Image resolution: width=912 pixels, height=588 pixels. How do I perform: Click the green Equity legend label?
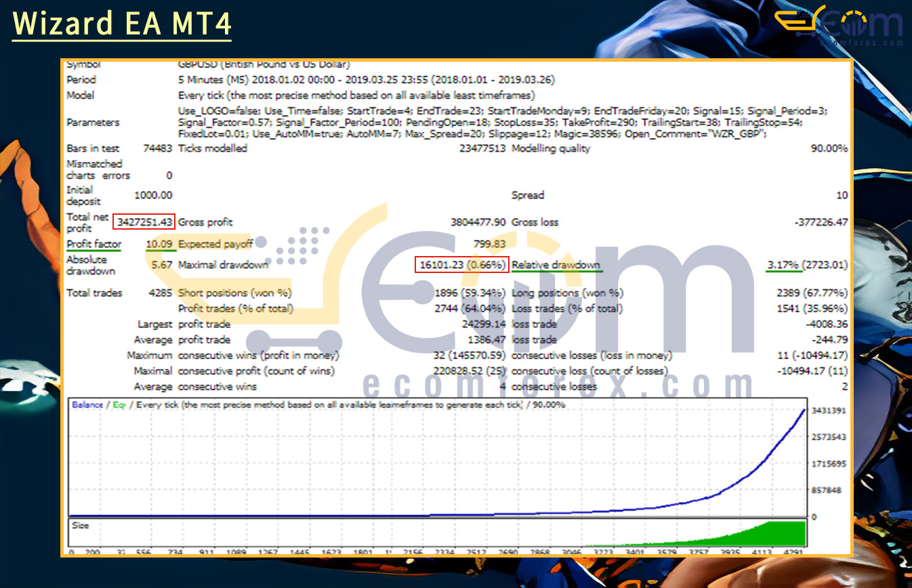pos(119,404)
